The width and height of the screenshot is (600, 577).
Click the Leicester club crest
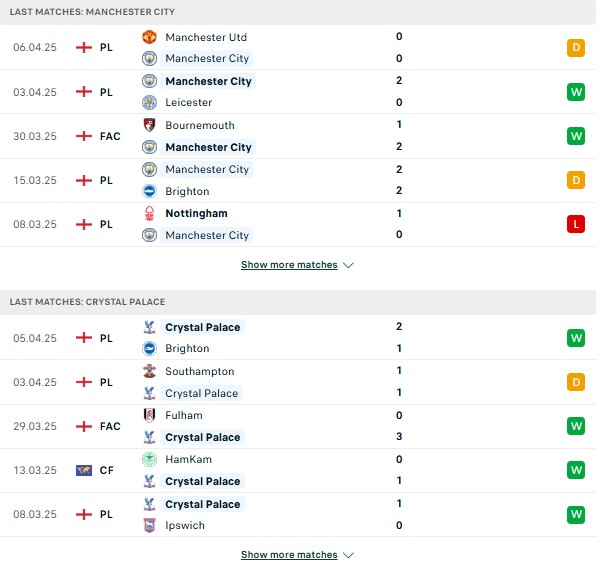(149, 103)
